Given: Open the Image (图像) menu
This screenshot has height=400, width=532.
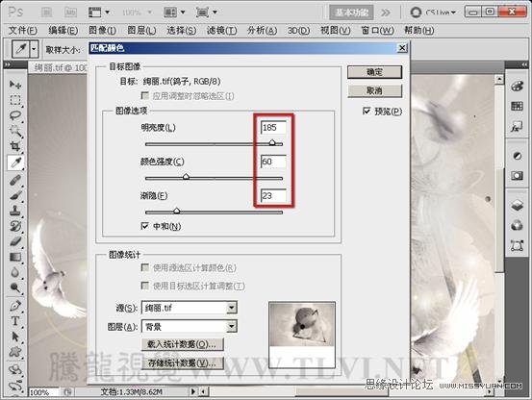Looking at the screenshot, I should click(x=103, y=31).
